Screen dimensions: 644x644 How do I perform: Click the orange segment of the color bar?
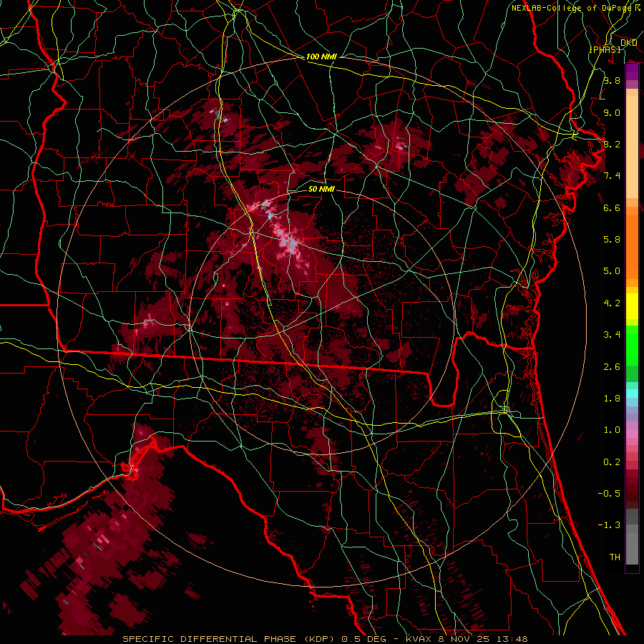(x=632, y=246)
